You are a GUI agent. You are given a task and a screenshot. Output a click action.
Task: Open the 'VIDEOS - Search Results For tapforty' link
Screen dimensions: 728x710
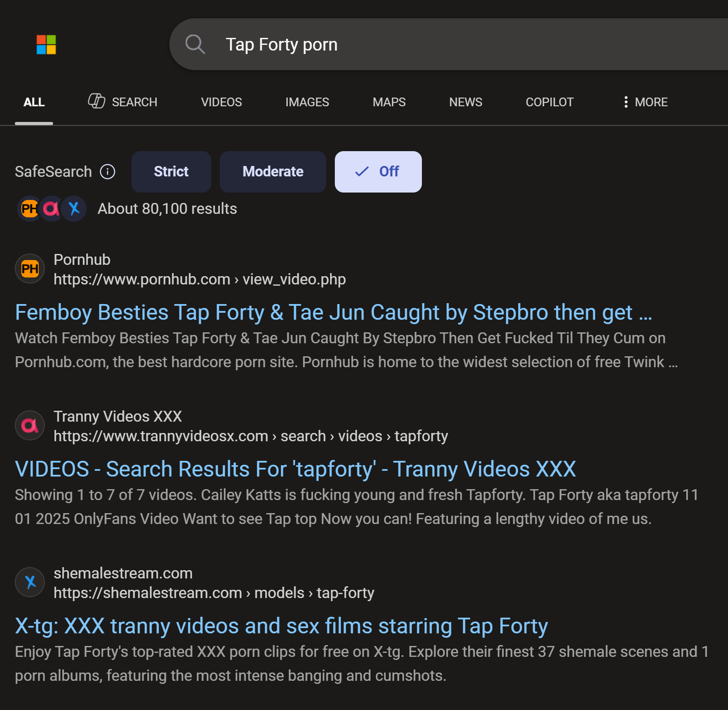coord(296,469)
